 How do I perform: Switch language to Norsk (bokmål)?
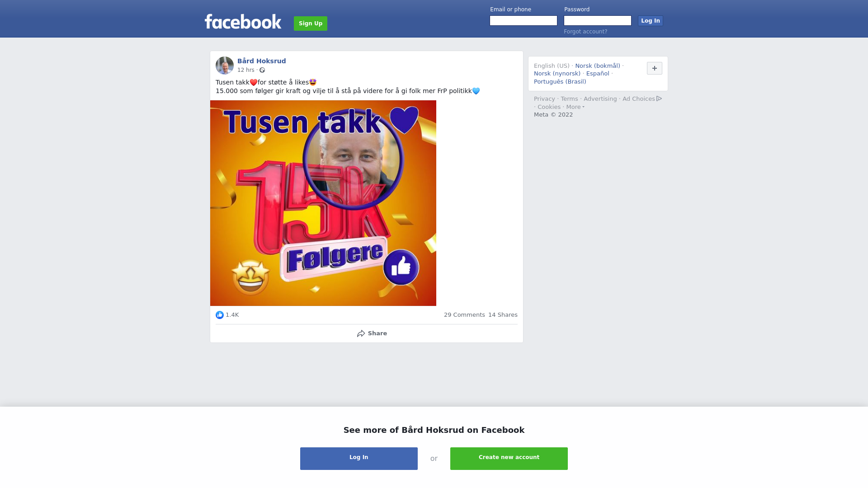tap(598, 66)
